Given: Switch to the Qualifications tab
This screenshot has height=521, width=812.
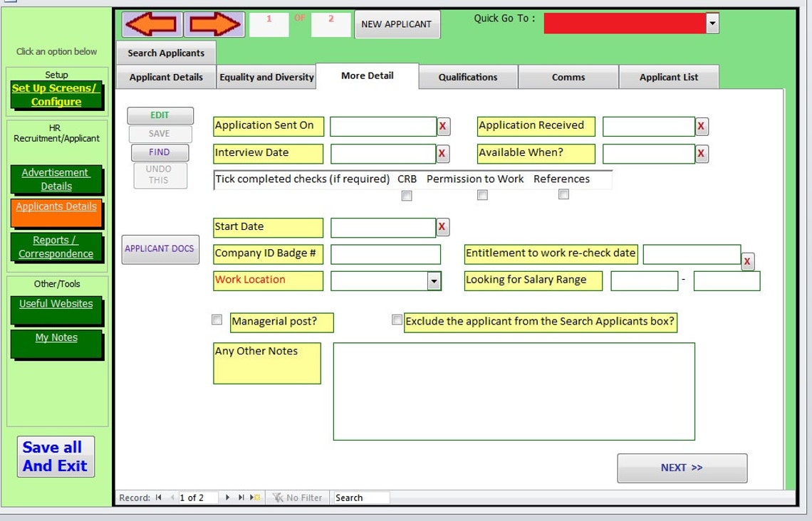Looking at the screenshot, I should (x=467, y=77).
